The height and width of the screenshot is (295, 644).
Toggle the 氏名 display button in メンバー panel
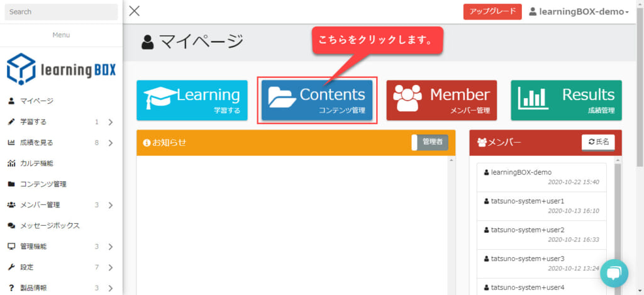pos(598,142)
